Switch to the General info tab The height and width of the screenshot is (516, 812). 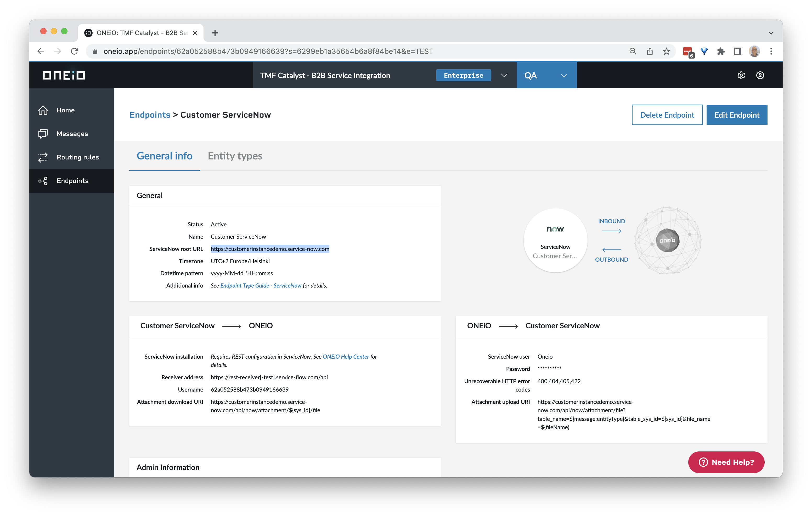(x=165, y=156)
